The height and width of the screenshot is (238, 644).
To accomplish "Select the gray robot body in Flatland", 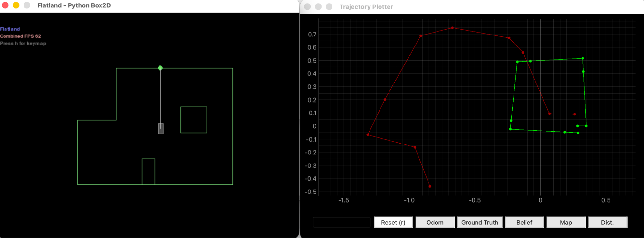I will point(161,128).
